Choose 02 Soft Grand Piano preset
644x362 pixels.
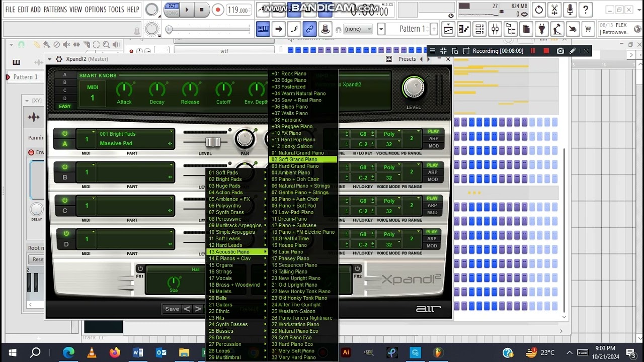point(303,159)
